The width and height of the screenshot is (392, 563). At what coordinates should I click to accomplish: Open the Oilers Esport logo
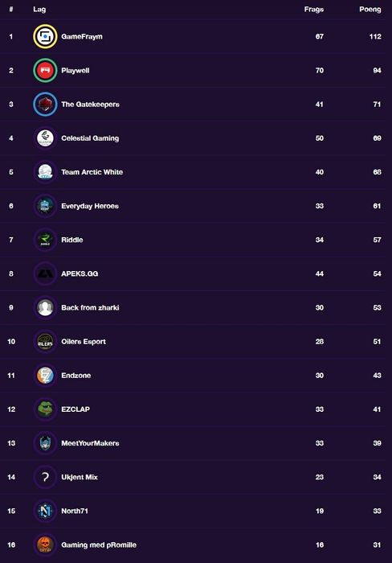tap(45, 342)
